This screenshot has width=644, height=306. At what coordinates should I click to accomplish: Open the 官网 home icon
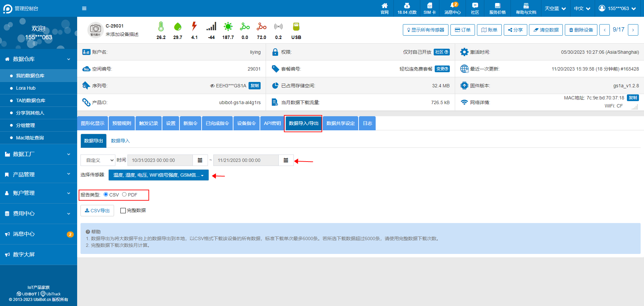(x=384, y=8)
